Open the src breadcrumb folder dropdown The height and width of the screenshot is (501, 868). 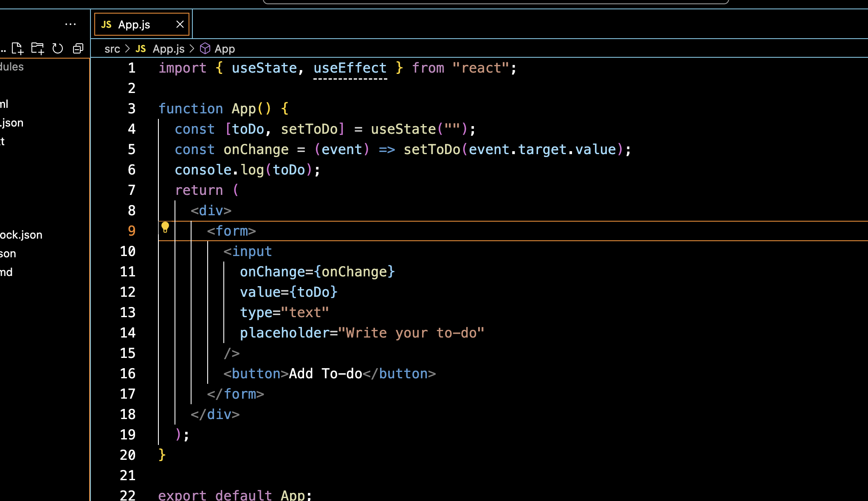[x=112, y=49]
